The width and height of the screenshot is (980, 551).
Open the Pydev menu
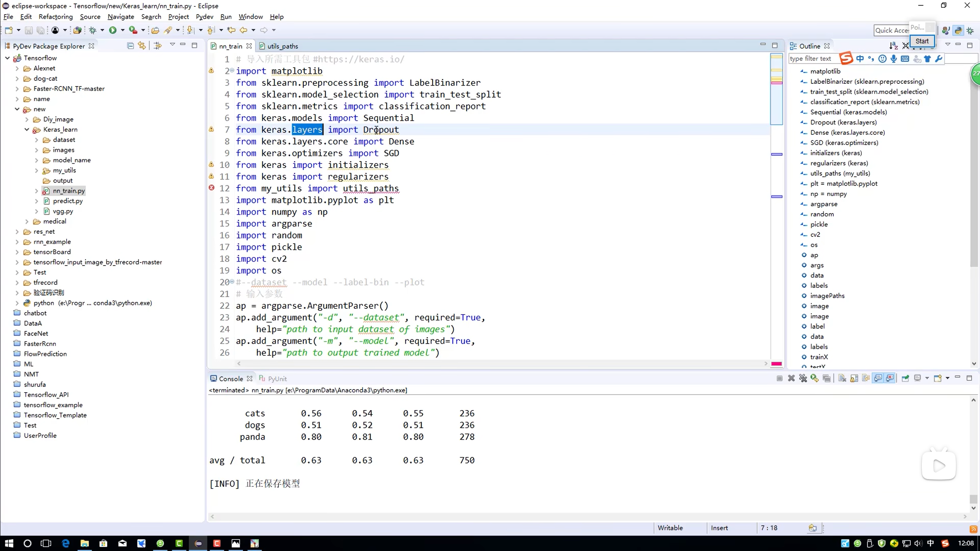pos(204,16)
